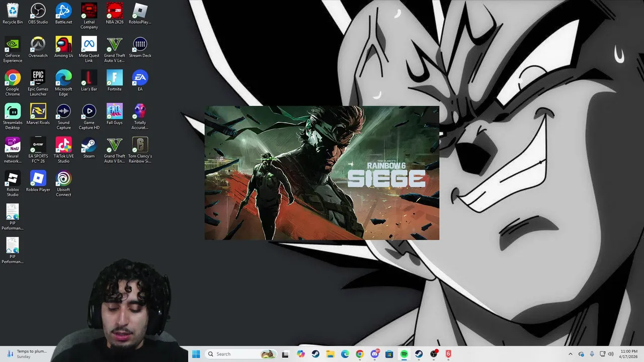Open Task View from the taskbar

click(x=285, y=354)
